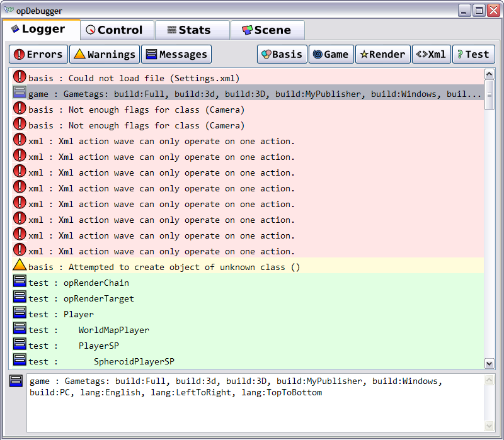Image resolution: width=504 pixels, height=440 pixels.
Task: Click the log list scroll up arrow
Action: tap(490, 74)
